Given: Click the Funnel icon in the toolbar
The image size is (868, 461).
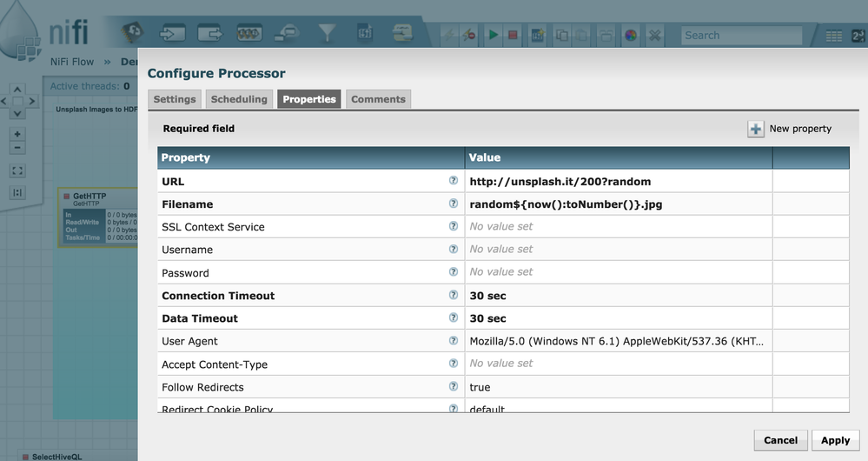Looking at the screenshot, I should tap(327, 33).
